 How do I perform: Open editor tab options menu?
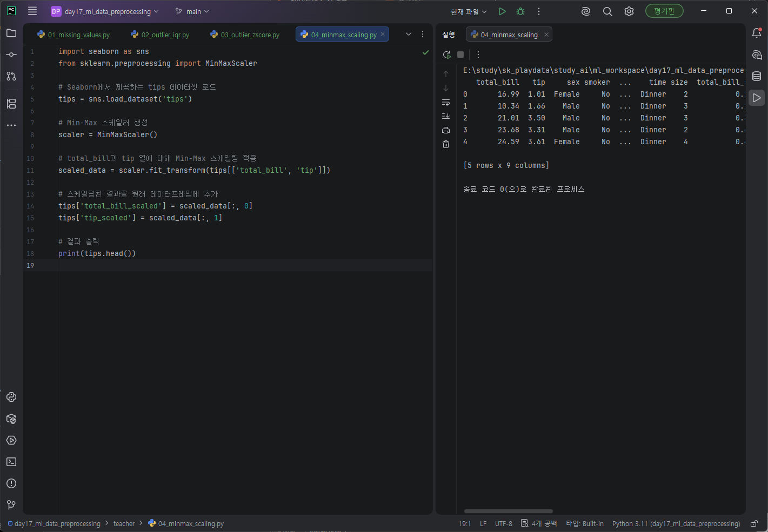pyautogui.click(x=423, y=34)
